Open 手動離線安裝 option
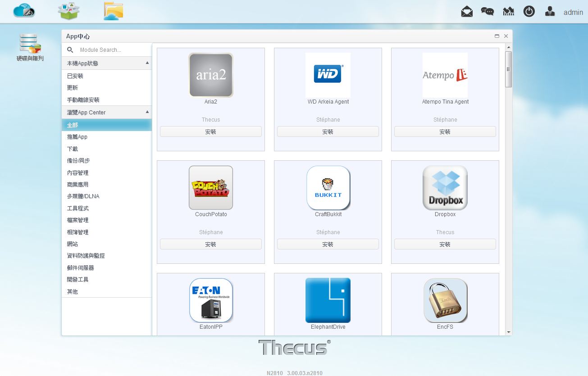The image size is (588, 376). coord(107,100)
